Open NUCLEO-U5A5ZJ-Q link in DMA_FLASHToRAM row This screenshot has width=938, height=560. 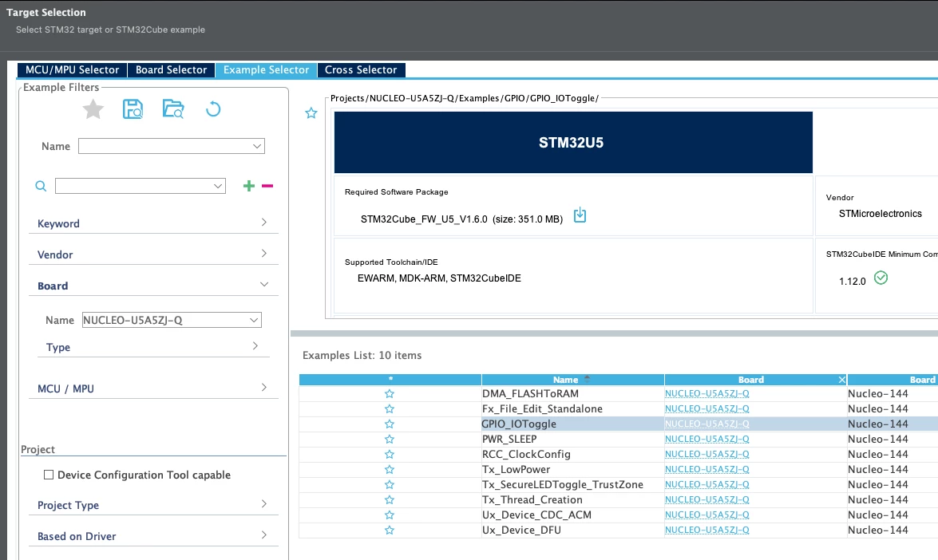tap(706, 394)
